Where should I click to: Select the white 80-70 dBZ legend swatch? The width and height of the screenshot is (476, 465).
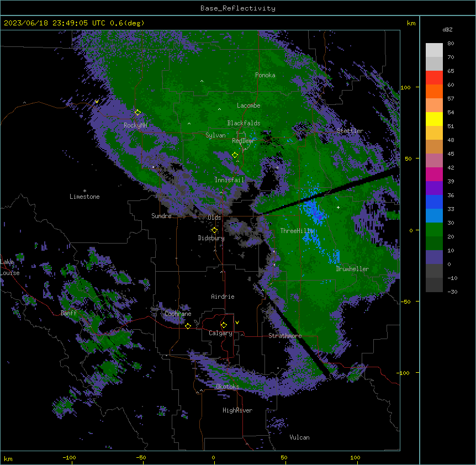(434, 50)
